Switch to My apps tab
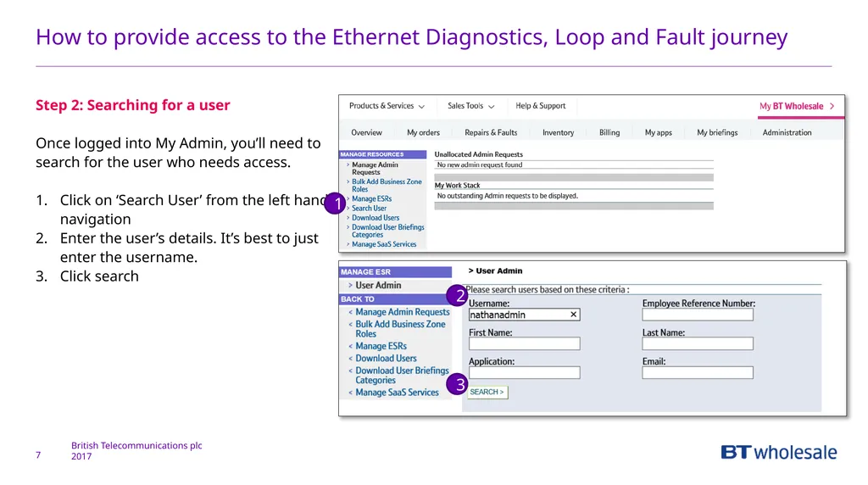The image size is (868, 485). [658, 133]
